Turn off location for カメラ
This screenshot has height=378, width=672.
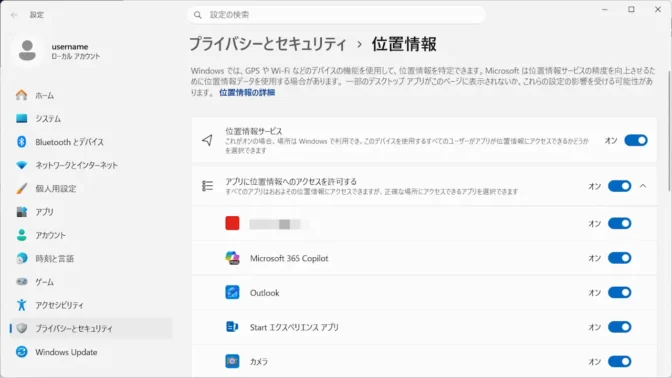619,361
